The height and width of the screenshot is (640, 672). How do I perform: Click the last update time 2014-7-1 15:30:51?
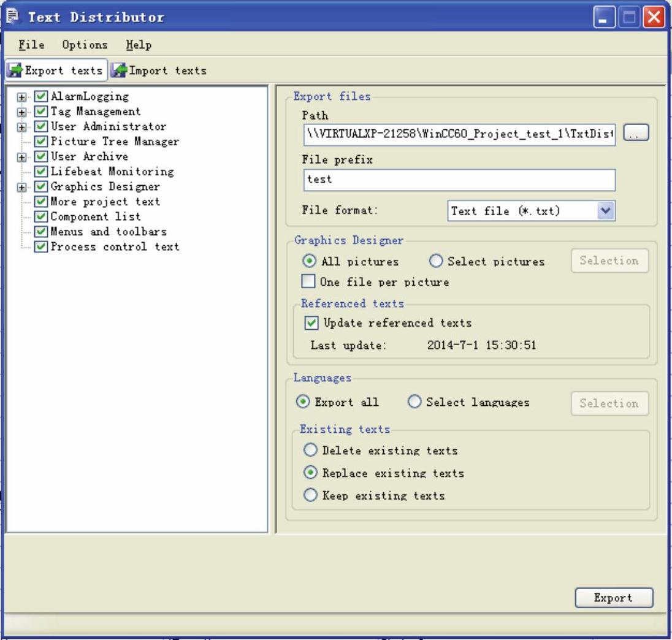coord(481,345)
